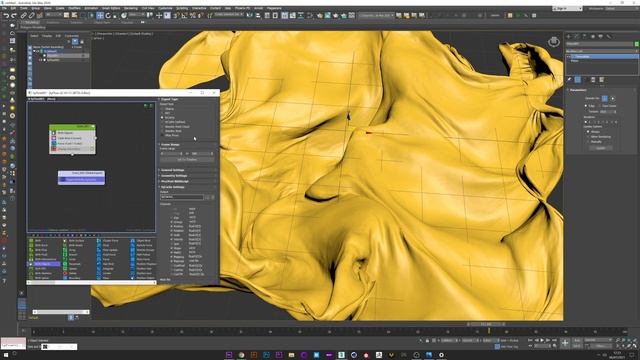
Task: Click the Go to End button
Action: 554,340
